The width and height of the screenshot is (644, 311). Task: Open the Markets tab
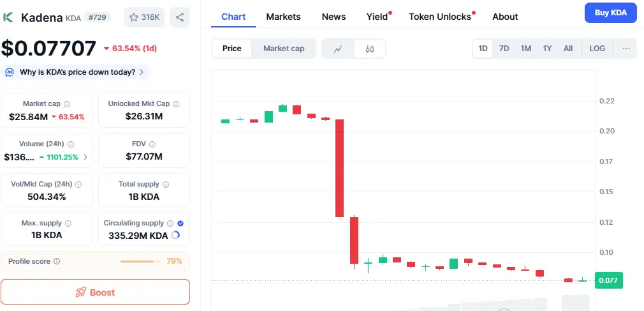pyautogui.click(x=283, y=17)
